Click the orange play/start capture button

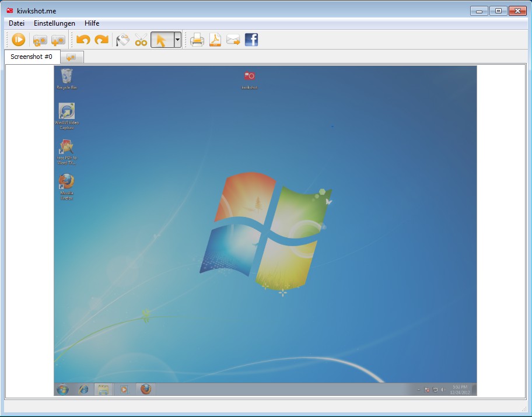(x=18, y=40)
